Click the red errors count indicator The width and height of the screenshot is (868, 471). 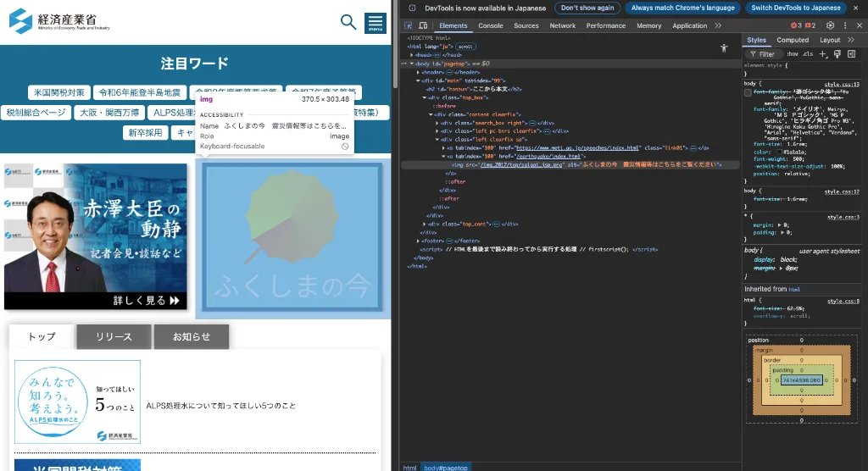point(796,25)
